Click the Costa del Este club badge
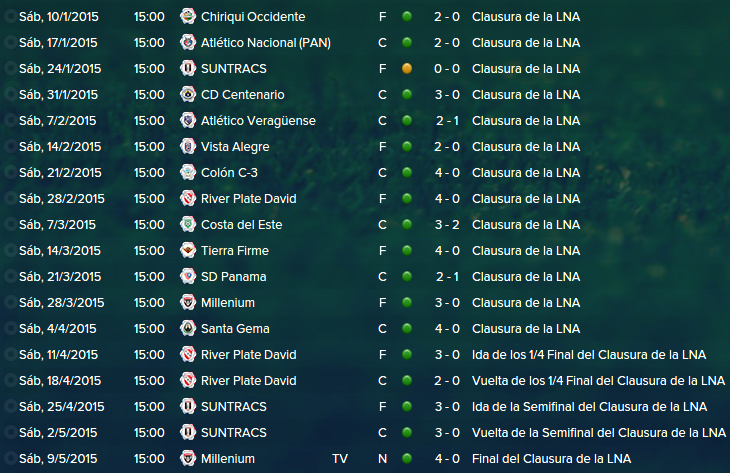Image resolution: width=730 pixels, height=473 pixels. point(188,225)
